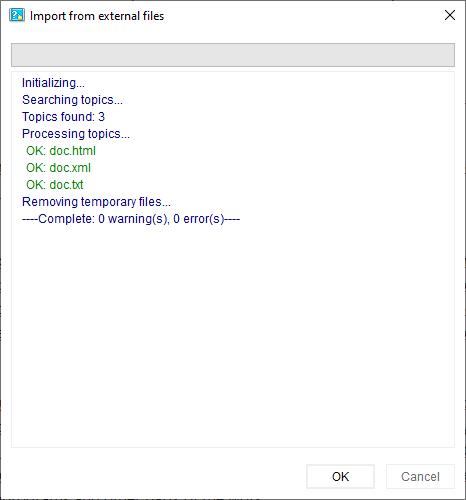Click the empty dialog area left of OK
Viewport: 466px width, 500px height.
pos(157,476)
